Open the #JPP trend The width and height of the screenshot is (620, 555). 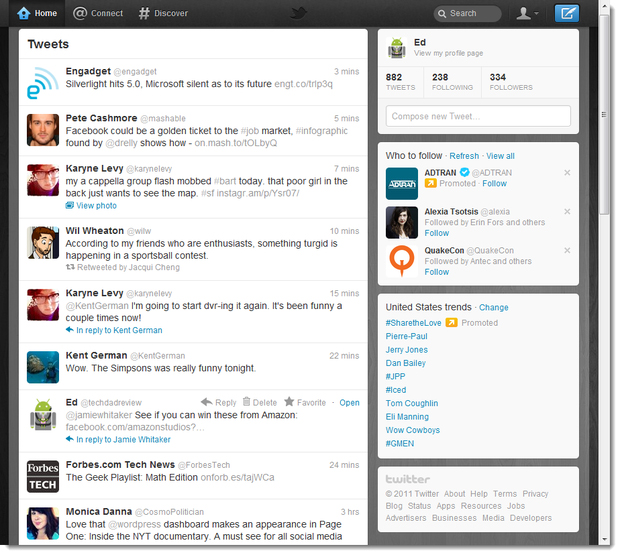395,376
